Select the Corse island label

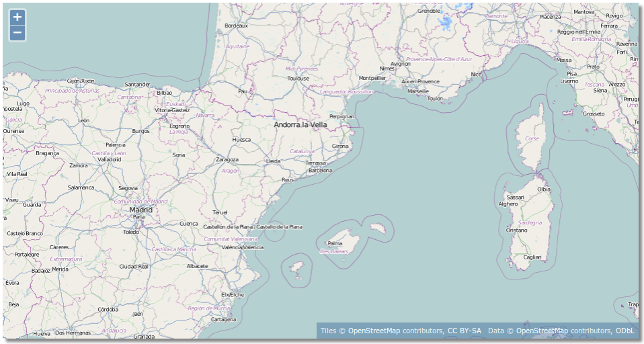tap(532, 138)
